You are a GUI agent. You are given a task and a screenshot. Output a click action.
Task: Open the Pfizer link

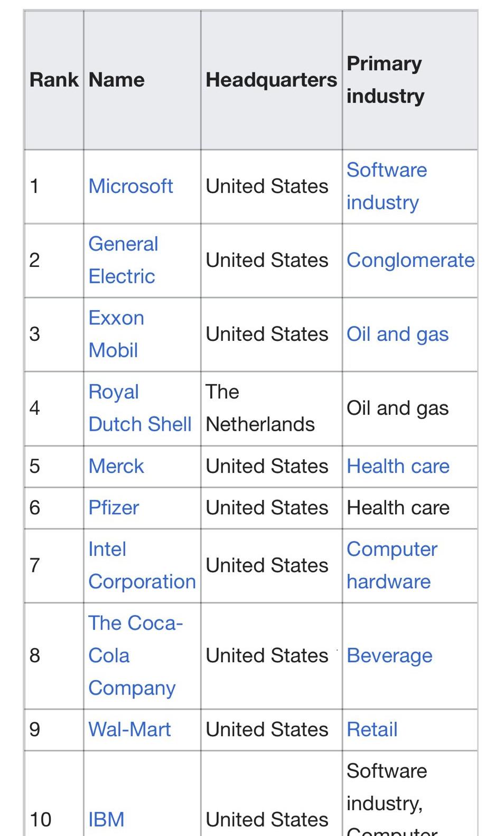pos(114,507)
